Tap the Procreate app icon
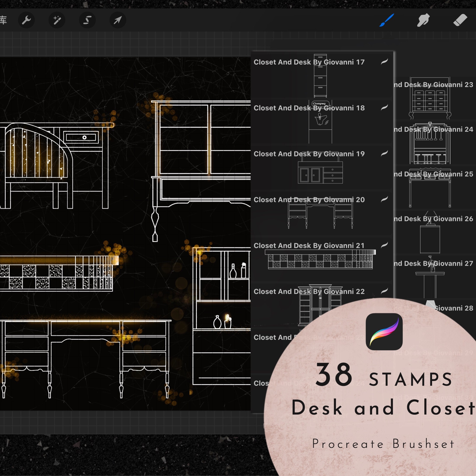This screenshot has height=476, width=476. pyautogui.click(x=384, y=332)
